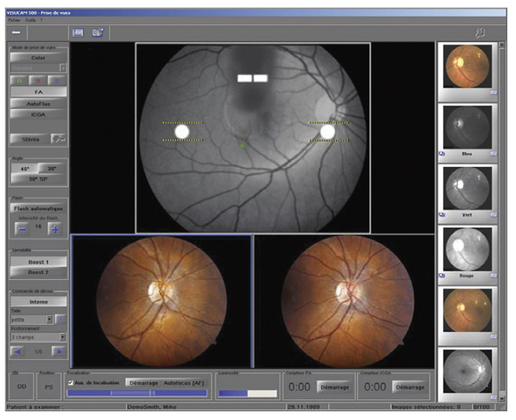Toggle the Aux. de focalisation checkbox
This screenshot has width=516, height=420.
[x=70, y=383]
